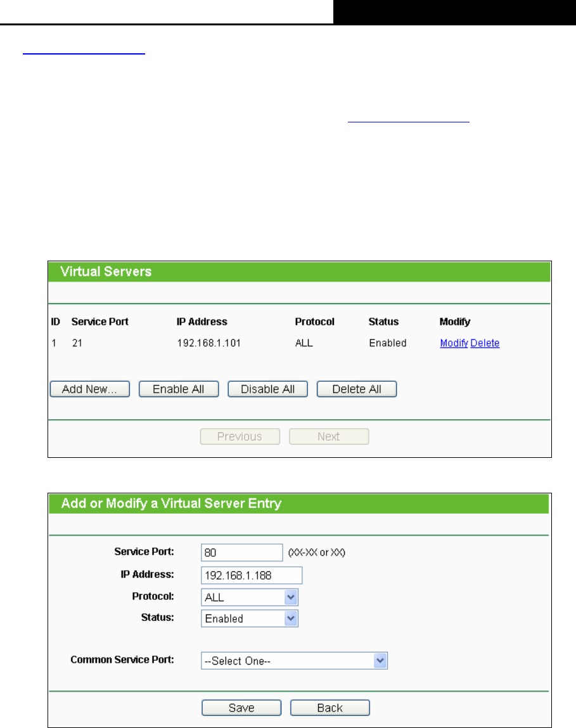This screenshot has width=576, height=728.
Task: Select the ALL protocol cell in table
Action: [x=304, y=343]
